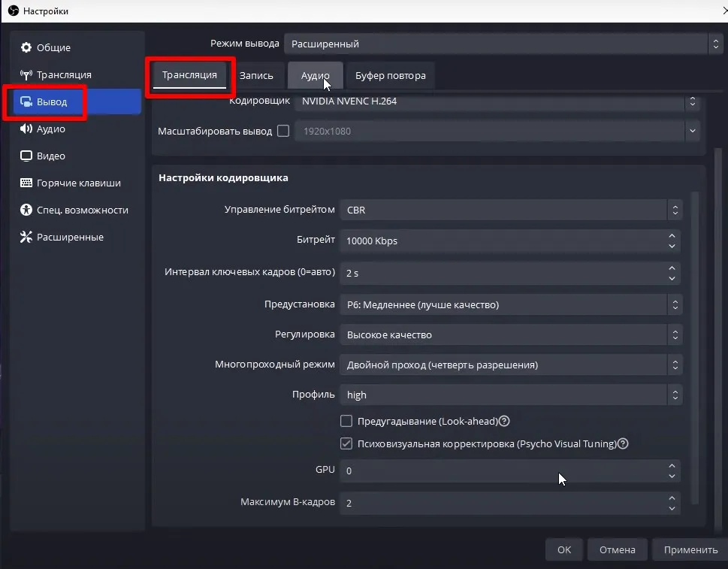Open the Многопроходный режим dropdown
This screenshot has height=569, width=728.
pyautogui.click(x=511, y=365)
